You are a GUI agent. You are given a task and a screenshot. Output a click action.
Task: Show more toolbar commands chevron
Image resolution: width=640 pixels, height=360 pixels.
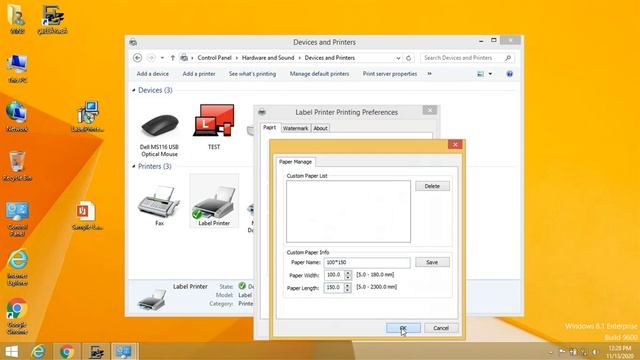[x=429, y=74]
